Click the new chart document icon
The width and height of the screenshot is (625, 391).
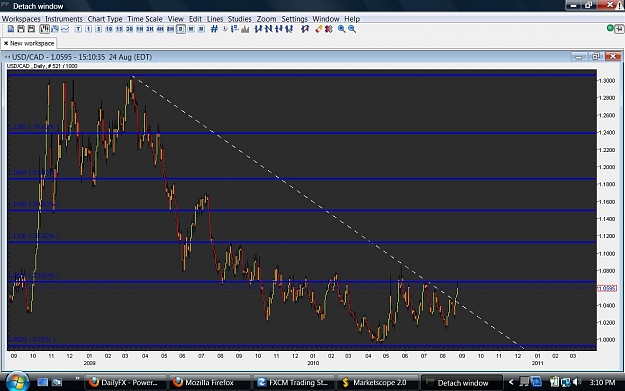pyautogui.click(x=11, y=29)
